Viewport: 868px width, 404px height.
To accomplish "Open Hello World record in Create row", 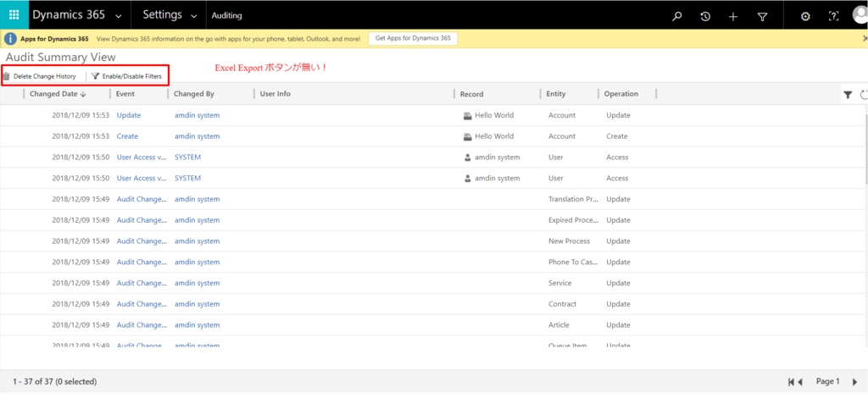I will click(x=494, y=136).
